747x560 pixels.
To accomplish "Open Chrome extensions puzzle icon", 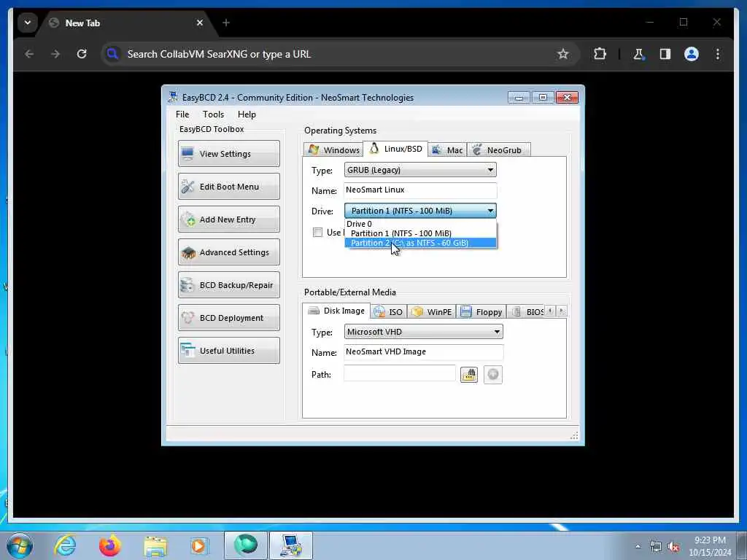I will [600, 54].
